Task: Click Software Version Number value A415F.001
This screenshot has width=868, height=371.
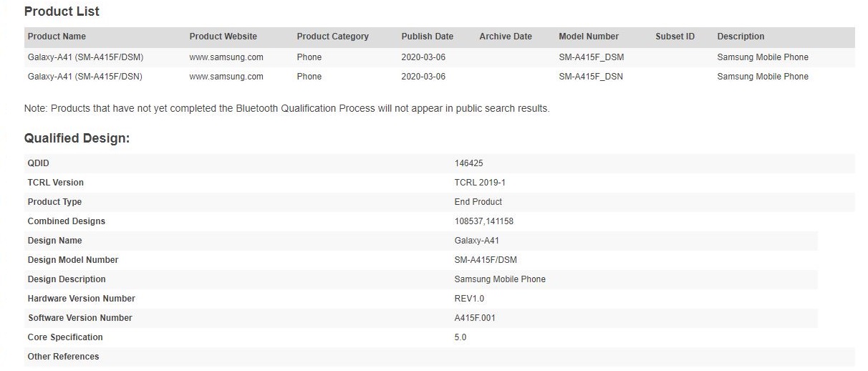Action: [x=474, y=318]
